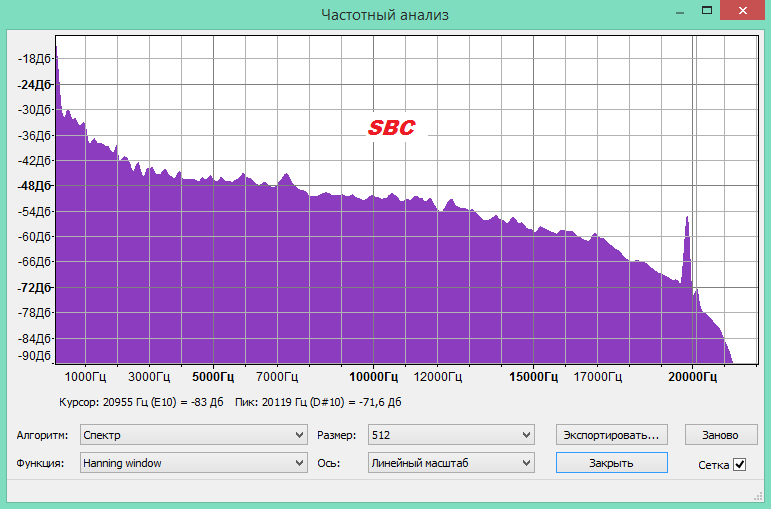Close the window with the red X
The width and height of the screenshot is (771, 509).
pos(744,11)
